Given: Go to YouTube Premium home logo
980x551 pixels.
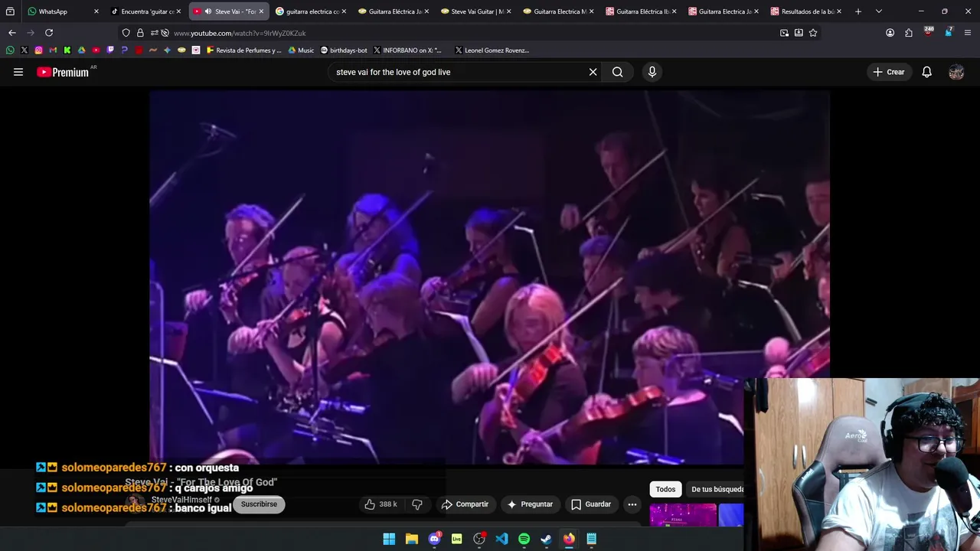Looking at the screenshot, I should coord(63,72).
